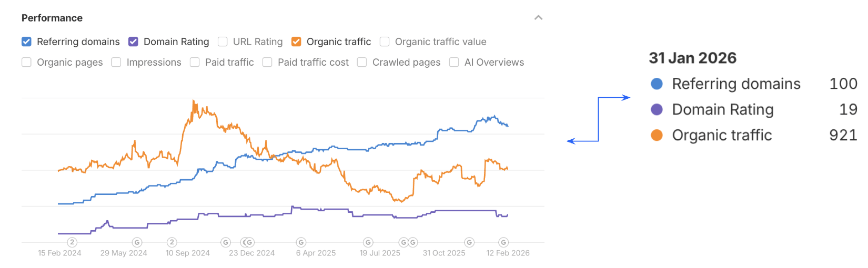Click the '2' updates marker above 10 Sep 2024
Image resolution: width=868 pixels, height=268 pixels.
pos(171,242)
